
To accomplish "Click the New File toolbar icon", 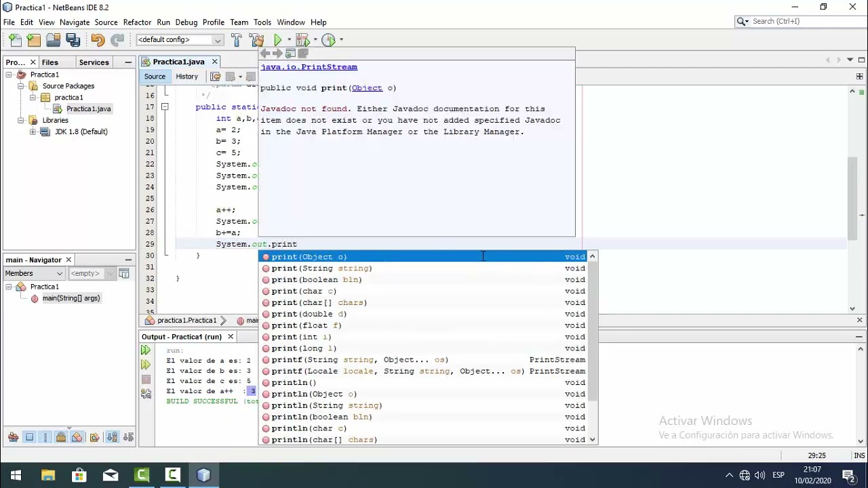I will point(15,40).
